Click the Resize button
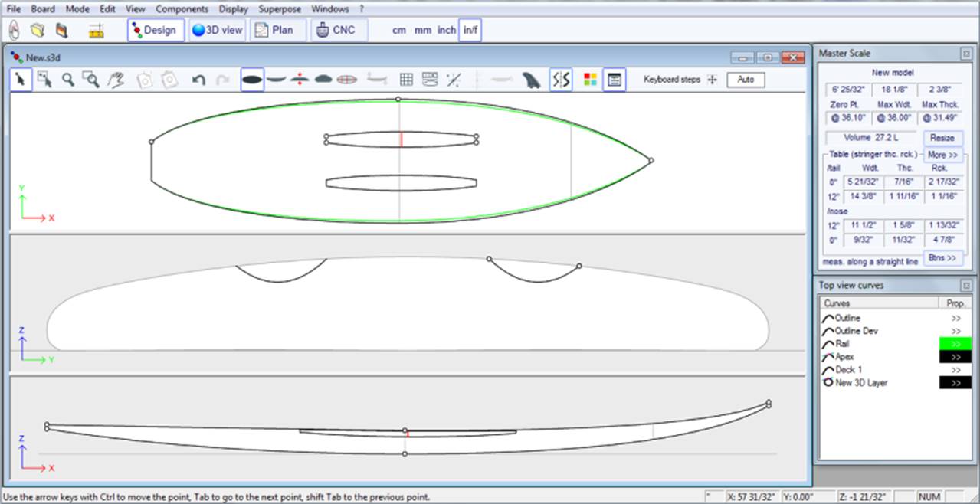980x504 pixels. pos(942,138)
